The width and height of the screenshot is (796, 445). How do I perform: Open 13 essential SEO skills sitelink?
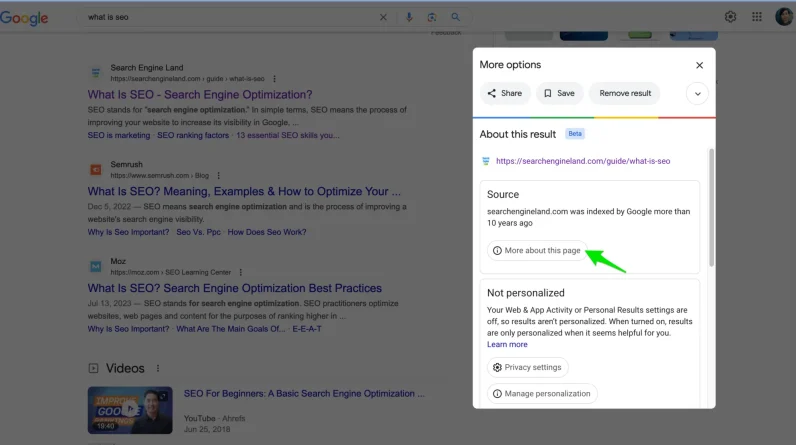click(x=287, y=135)
